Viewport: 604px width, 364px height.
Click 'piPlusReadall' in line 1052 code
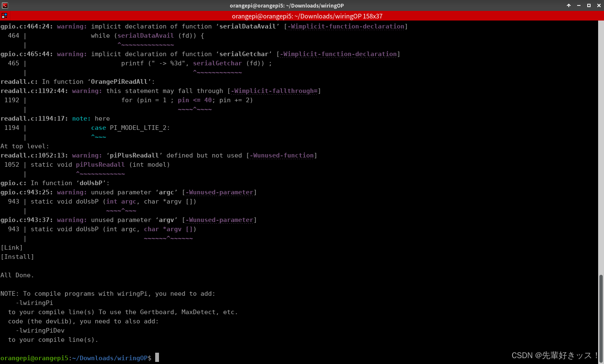click(100, 165)
